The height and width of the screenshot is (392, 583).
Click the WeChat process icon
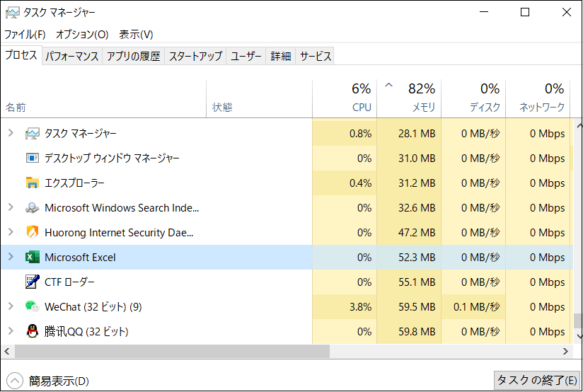(x=33, y=307)
